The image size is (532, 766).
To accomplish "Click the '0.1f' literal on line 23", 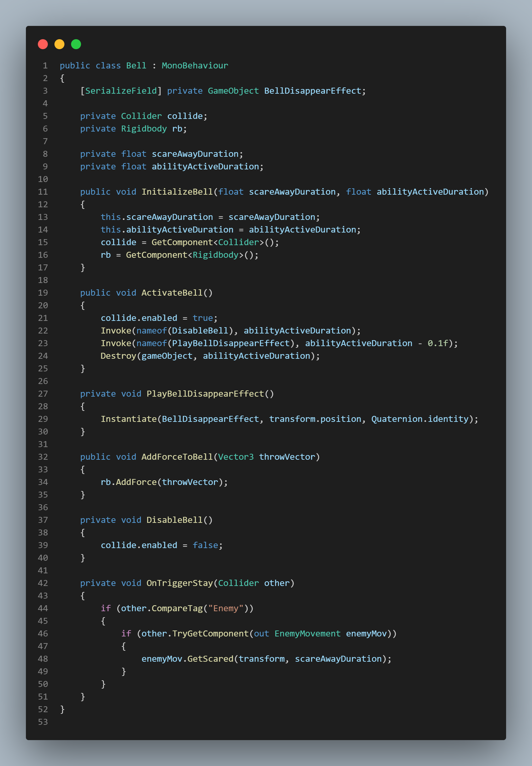I will pyautogui.click(x=438, y=343).
